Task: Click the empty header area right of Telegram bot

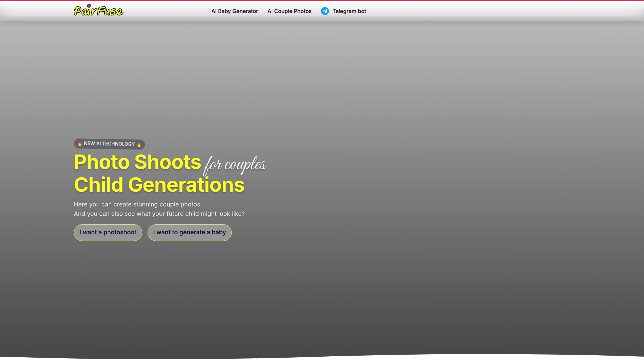Action: click(x=503, y=11)
